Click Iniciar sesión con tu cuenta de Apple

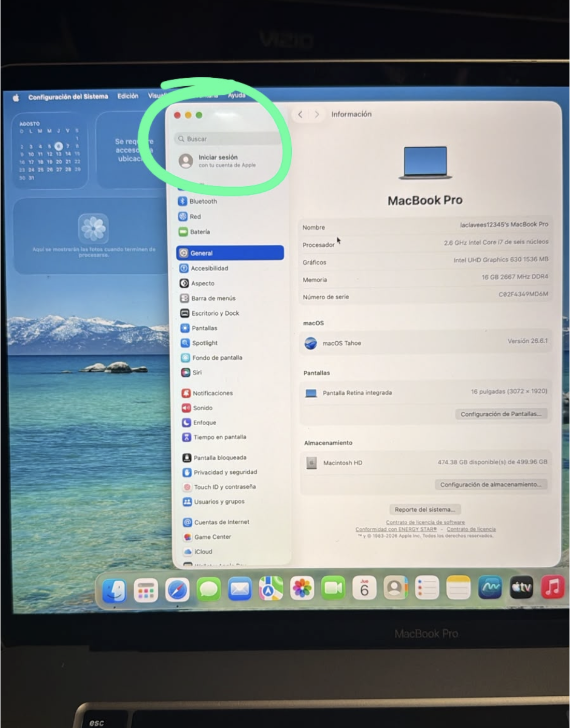[x=218, y=161]
